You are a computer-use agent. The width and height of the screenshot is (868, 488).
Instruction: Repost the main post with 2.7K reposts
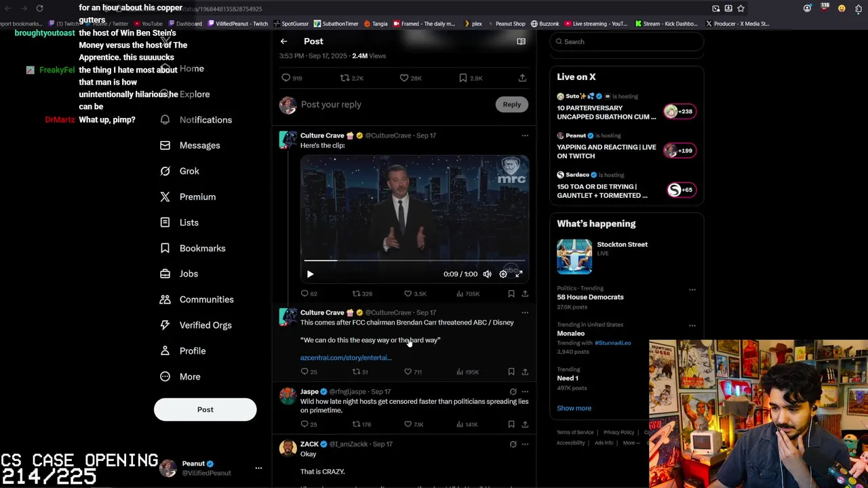(x=352, y=78)
